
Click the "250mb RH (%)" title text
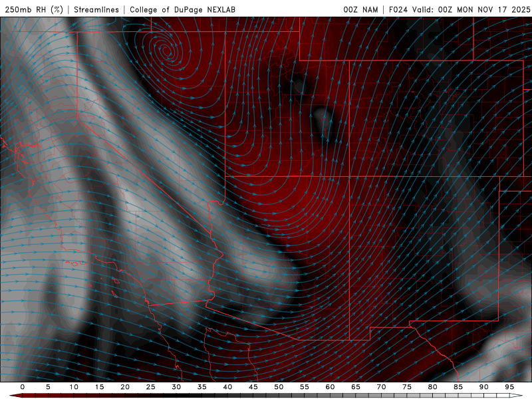[35, 10]
